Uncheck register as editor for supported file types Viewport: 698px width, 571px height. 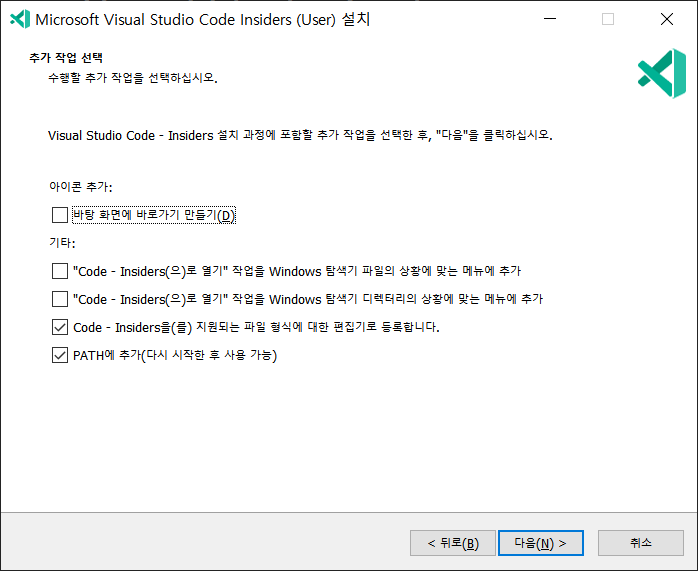tap(60, 327)
